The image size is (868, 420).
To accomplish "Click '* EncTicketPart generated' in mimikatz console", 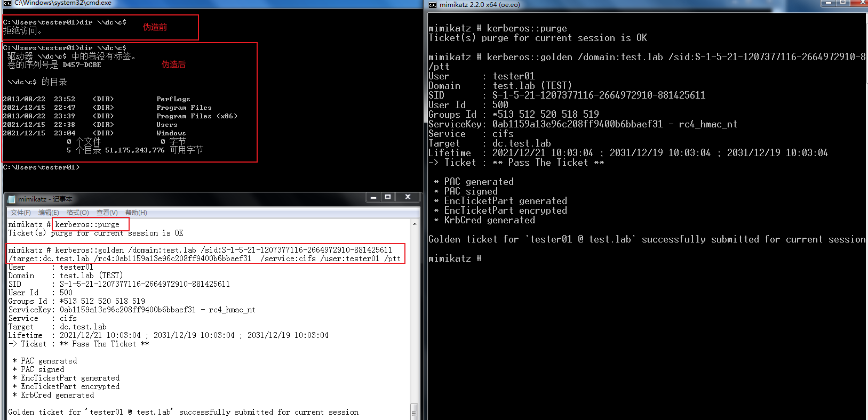I will coord(500,201).
